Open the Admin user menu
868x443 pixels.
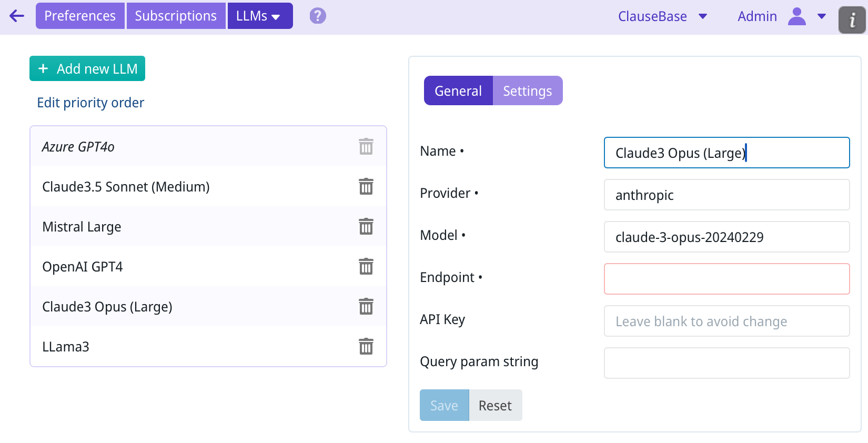[781, 16]
